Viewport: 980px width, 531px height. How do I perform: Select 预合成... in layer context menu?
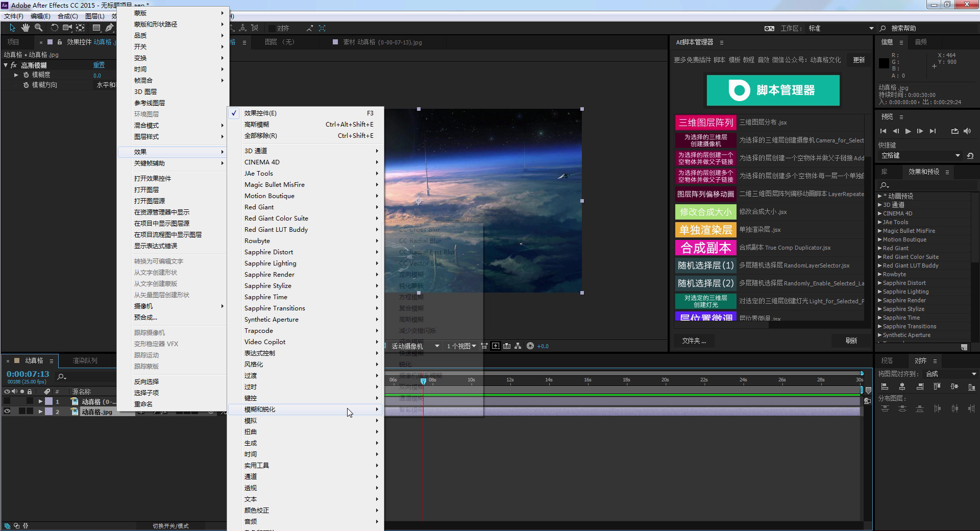pos(173,318)
